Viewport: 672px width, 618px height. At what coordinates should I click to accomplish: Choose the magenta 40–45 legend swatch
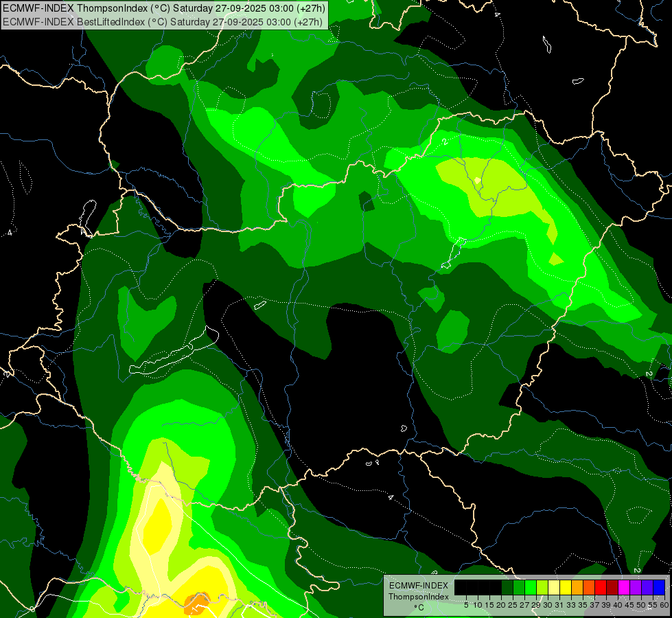(x=623, y=587)
